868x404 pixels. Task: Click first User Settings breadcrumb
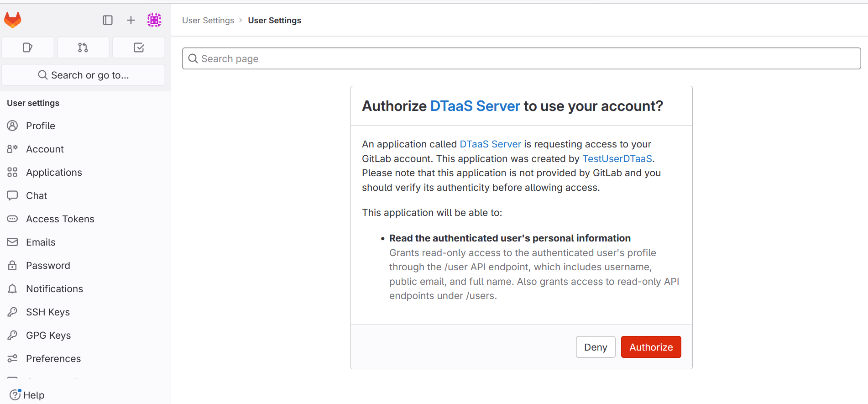(208, 21)
